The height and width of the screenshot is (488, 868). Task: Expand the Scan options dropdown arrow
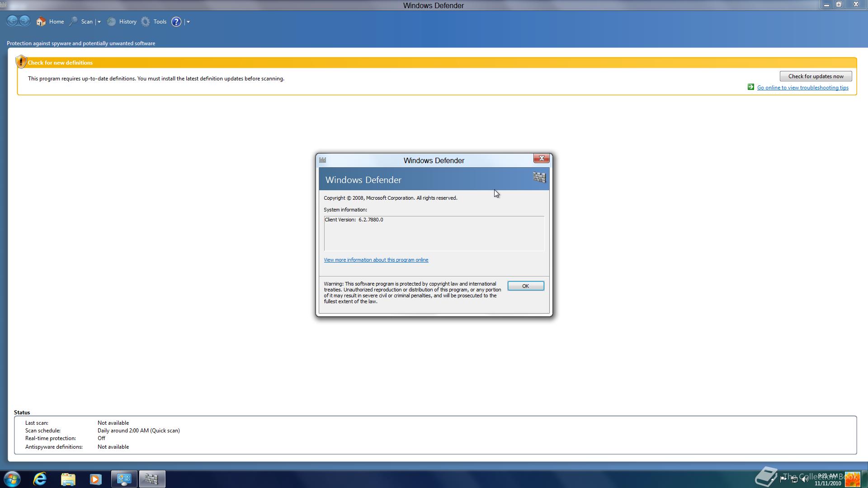click(99, 22)
